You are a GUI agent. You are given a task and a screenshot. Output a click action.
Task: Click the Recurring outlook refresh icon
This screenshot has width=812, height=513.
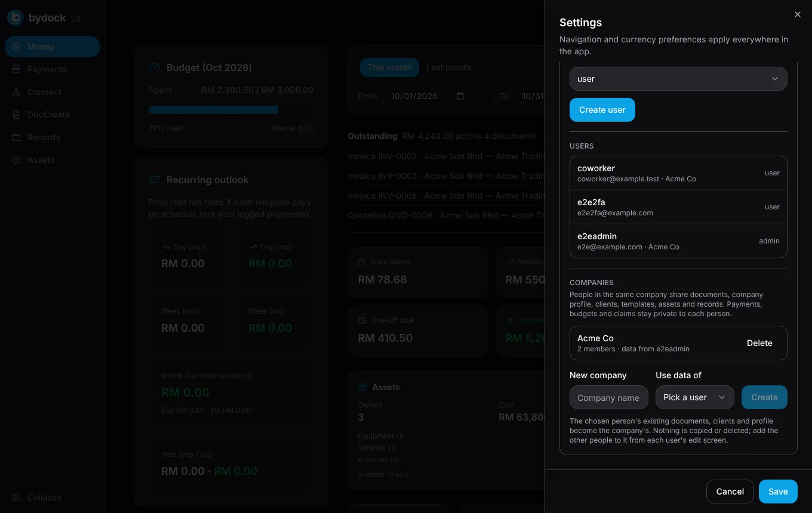click(x=155, y=180)
